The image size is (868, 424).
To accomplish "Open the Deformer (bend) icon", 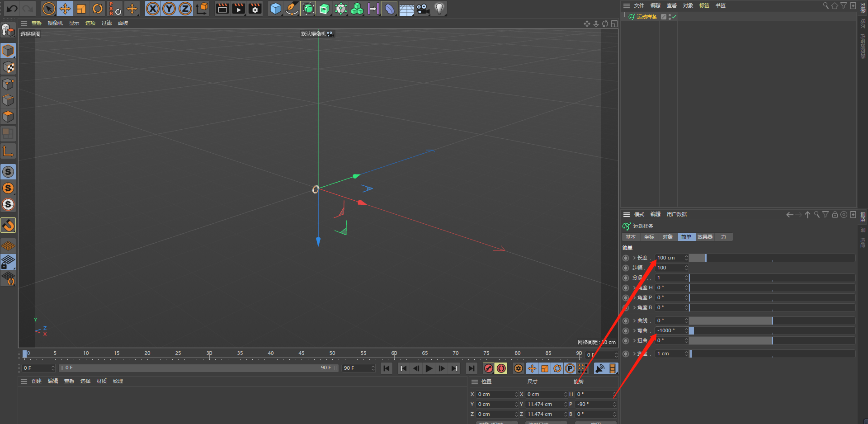I will point(390,9).
